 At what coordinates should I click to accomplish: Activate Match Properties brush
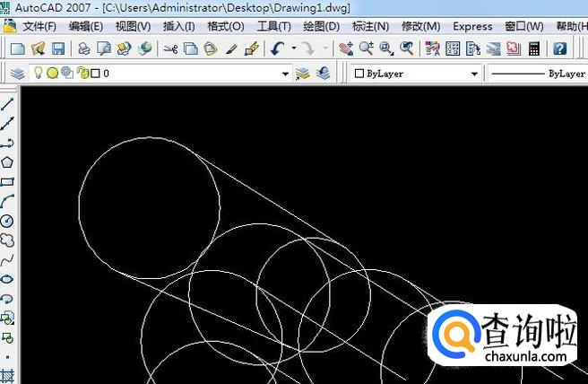pyautogui.click(x=231, y=48)
